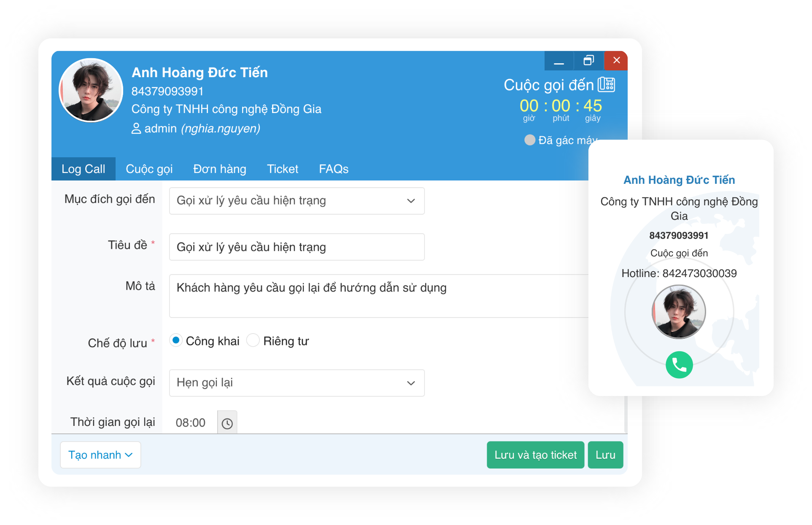Click the green answer call phone icon
The height and width of the screenshot is (525, 812).
(x=679, y=364)
